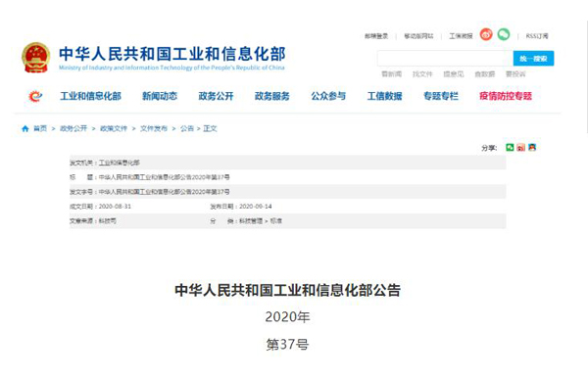Click 正文 in the breadcrumb
The height and width of the screenshot is (379, 588).
[210, 128]
